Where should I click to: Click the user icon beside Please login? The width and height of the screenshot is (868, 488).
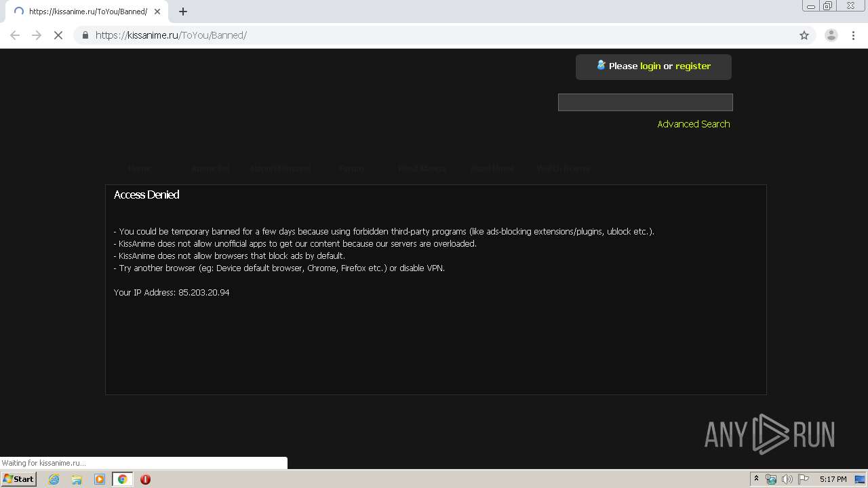coord(601,65)
